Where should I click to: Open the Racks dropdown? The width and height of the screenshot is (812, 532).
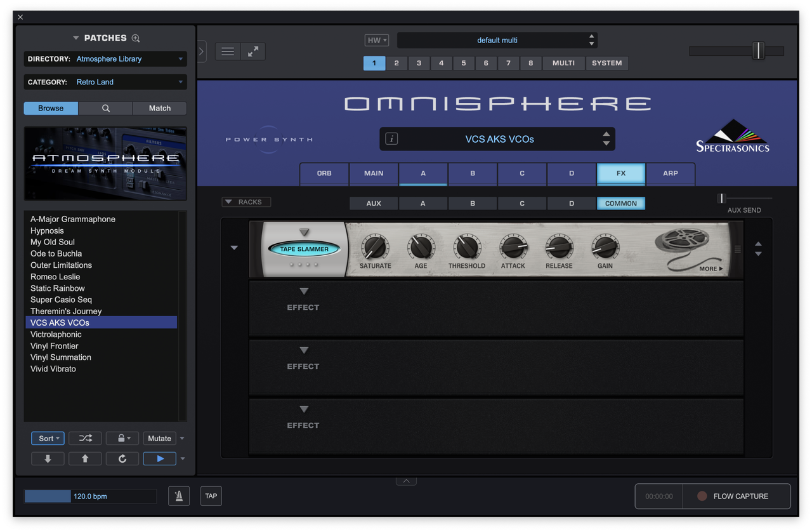coord(246,202)
